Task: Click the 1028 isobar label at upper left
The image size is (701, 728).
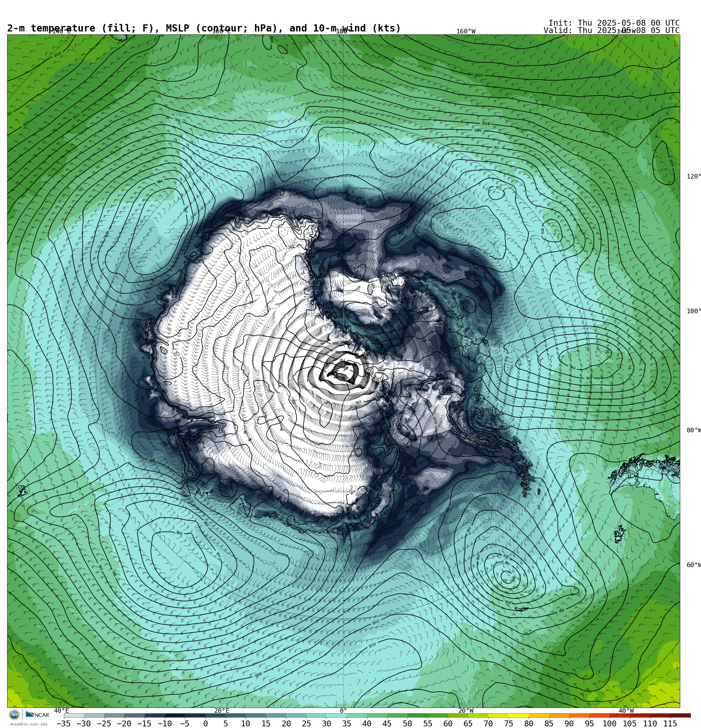Action: point(57,54)
